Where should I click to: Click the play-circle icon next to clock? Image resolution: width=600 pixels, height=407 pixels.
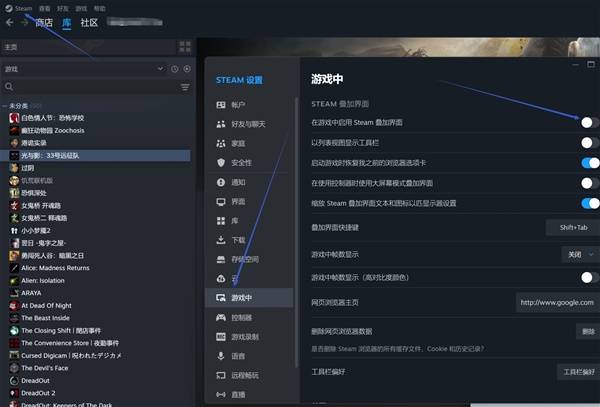click(187, 69)
